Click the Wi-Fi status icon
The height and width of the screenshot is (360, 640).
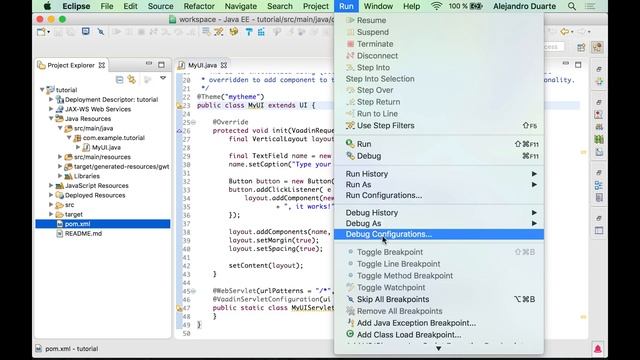coord(436,6)
